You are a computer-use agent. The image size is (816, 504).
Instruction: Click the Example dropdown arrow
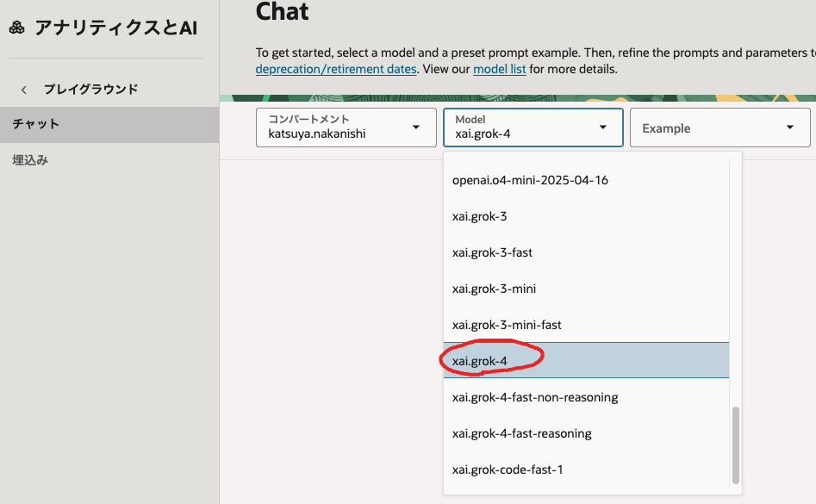coord(789,128)
